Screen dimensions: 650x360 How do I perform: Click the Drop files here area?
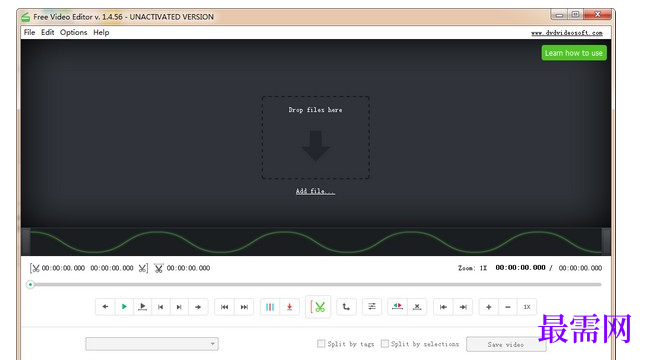click(x=315, y=138)
